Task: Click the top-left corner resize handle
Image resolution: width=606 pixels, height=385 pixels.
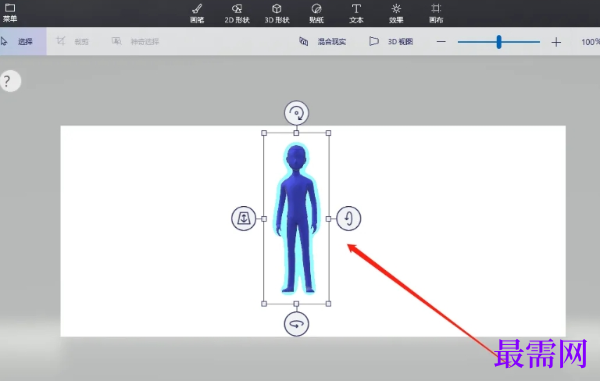Action: pos(264,133)
